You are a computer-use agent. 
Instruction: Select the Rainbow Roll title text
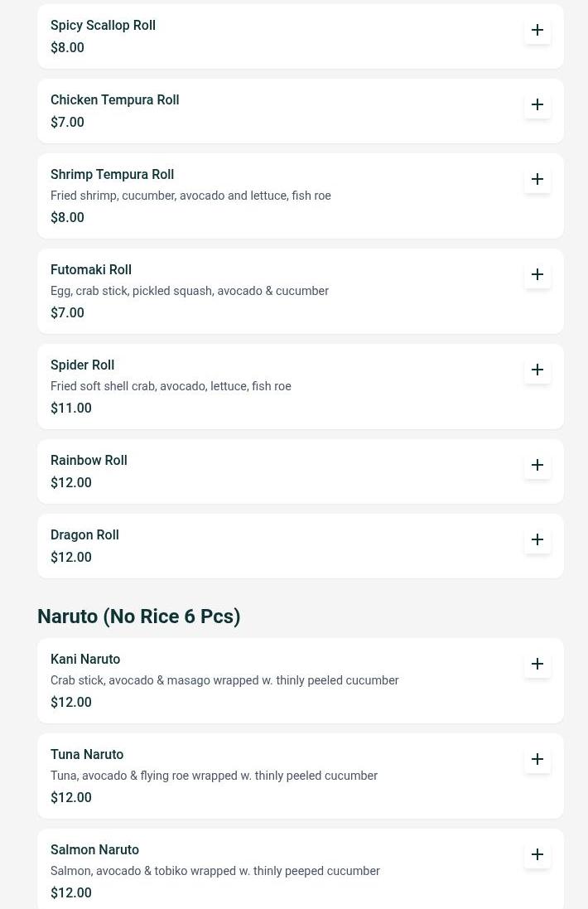click(89, 460)
